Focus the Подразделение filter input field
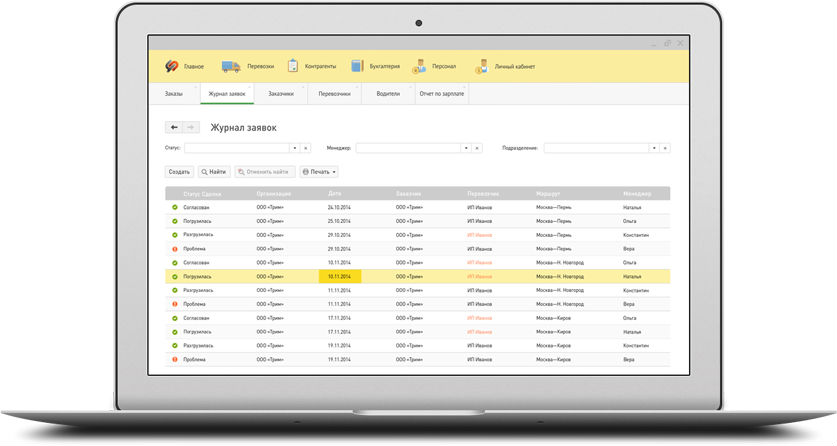This screenshot has width=837, height=446. pyautogui.click(x=596, y=148)
